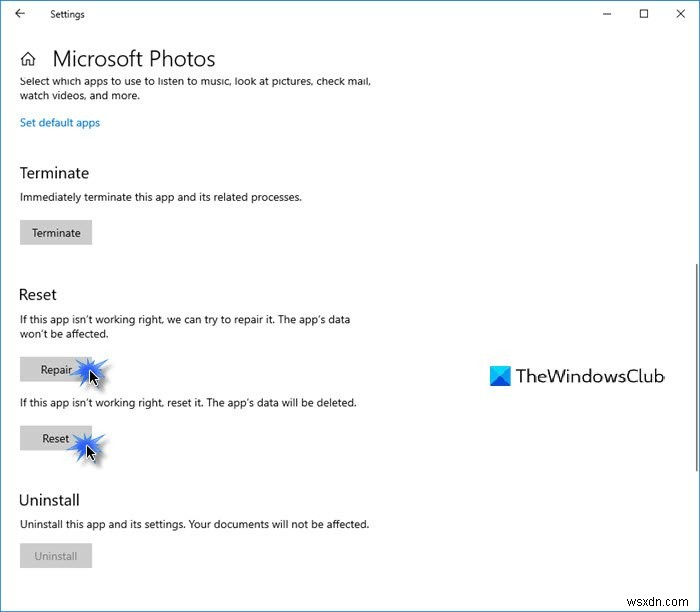Click the Microsoft Photos page title
This screenshot has height=612, width=700.
click(134, 59)
